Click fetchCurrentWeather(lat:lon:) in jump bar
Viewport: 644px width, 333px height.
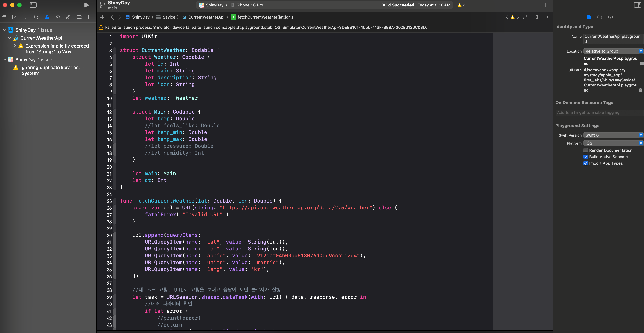(x=262, y=17)
